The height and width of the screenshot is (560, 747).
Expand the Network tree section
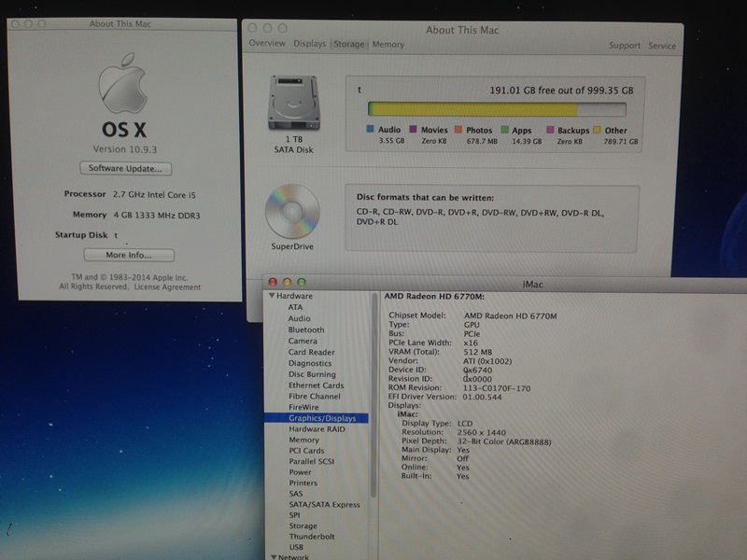click(274, 556)
